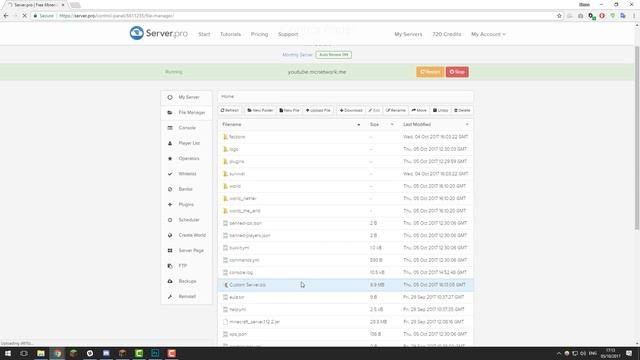Open the Start navigation link
The width and height of the screenshot is (640, 360).
[x=204, y=34]
